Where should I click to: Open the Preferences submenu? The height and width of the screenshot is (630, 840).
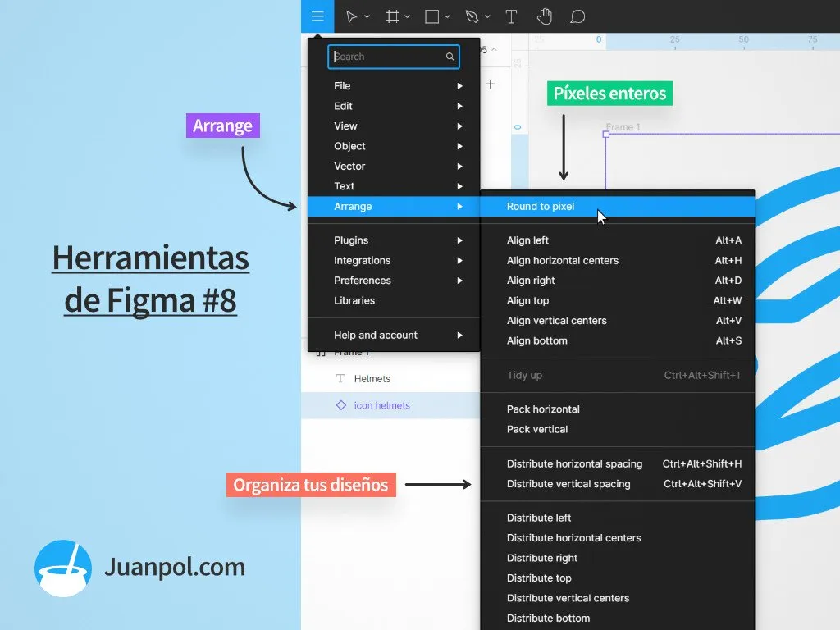(394, 281)
